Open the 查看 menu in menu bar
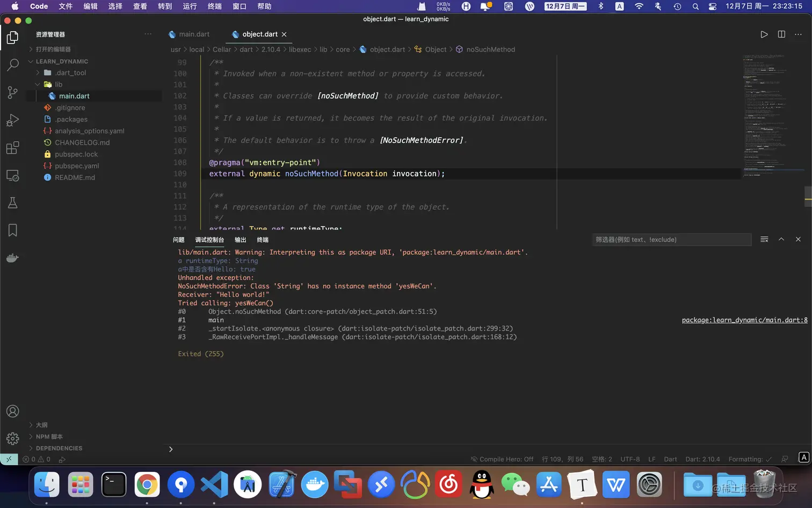The width and height of the screenshot is (812, 508). coord(140,6)
